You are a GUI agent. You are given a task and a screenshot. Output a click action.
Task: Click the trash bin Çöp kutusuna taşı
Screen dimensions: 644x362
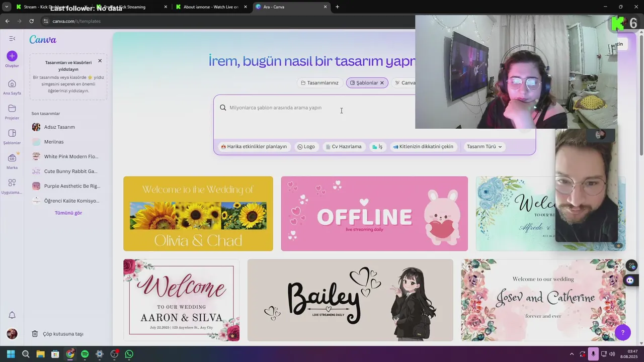click(x=58, y=334)
